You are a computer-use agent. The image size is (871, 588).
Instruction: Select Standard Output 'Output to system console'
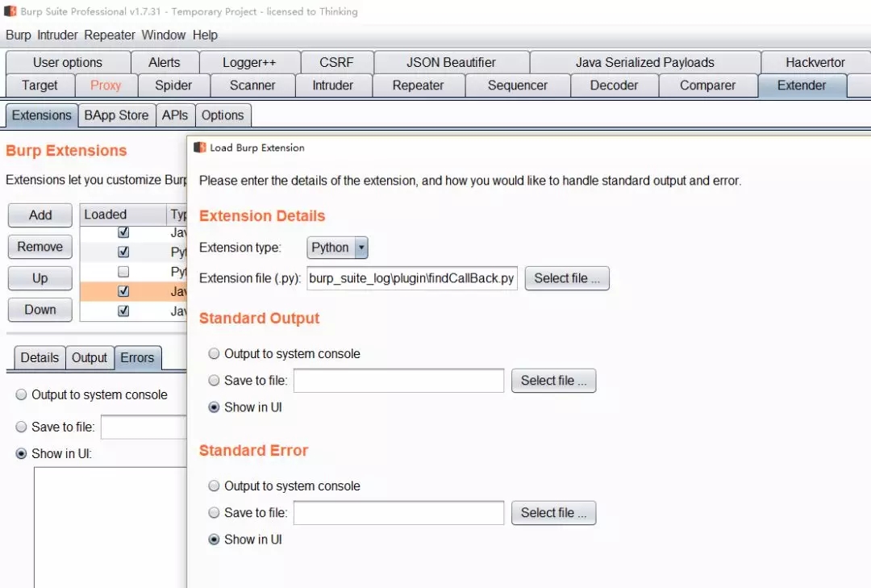214,353
